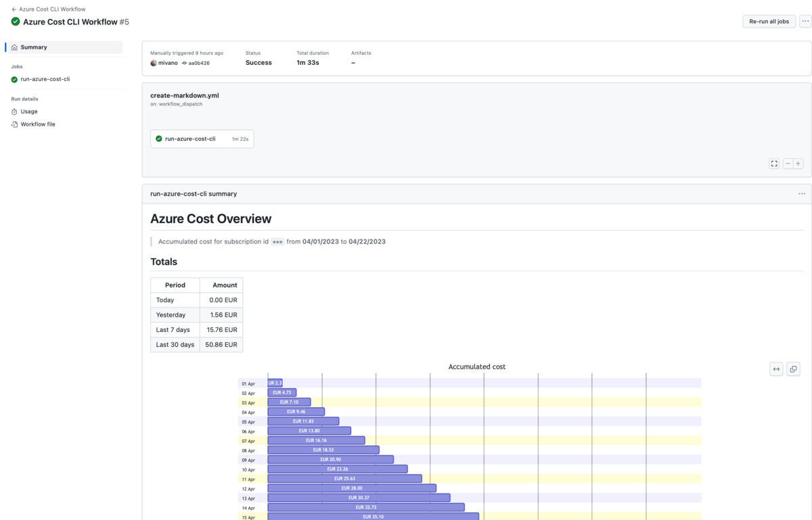The width and height of the screenshot is (812, 520).
Task: Zoom out workflow graph with minus icon
Action: click(x=788, y=164)
